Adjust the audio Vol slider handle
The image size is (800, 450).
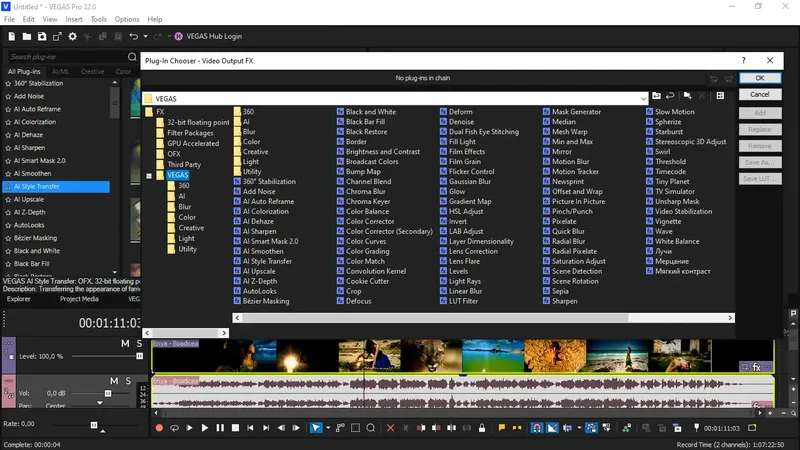pyautogui.click(x=108, y=393)
